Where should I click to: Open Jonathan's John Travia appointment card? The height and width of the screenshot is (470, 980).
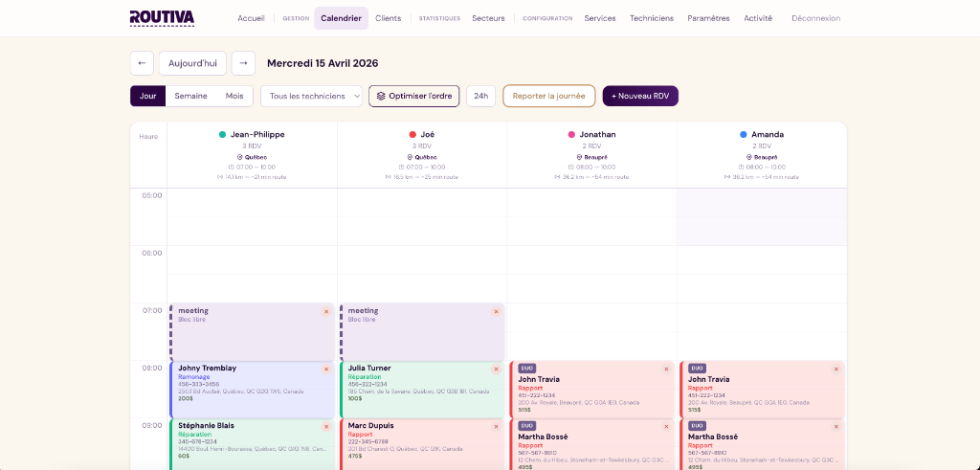pyautogui.click(x=584, y=388)
